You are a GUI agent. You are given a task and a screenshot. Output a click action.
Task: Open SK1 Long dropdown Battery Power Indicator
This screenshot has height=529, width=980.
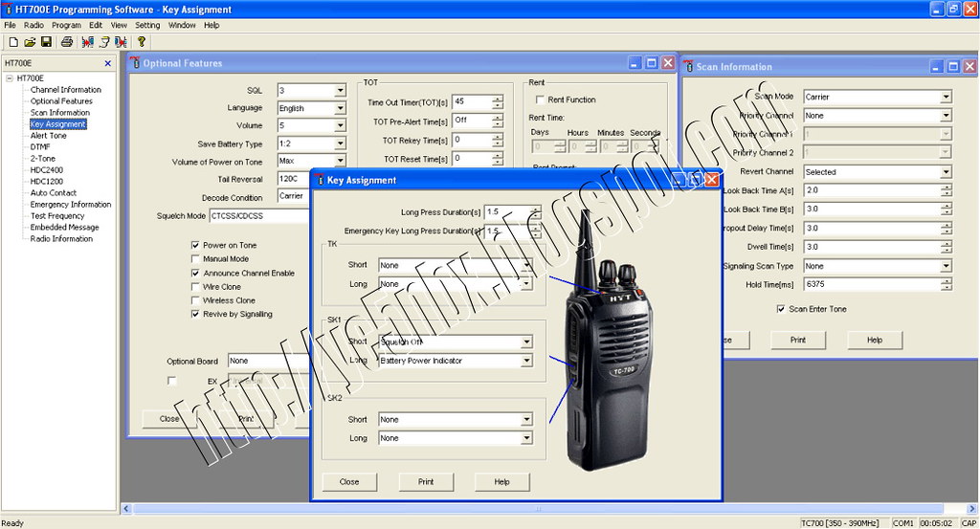coord(526,361)
